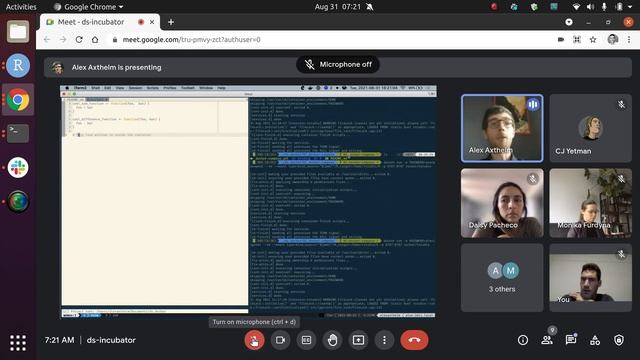View site information lock icon

coord(115,40)
